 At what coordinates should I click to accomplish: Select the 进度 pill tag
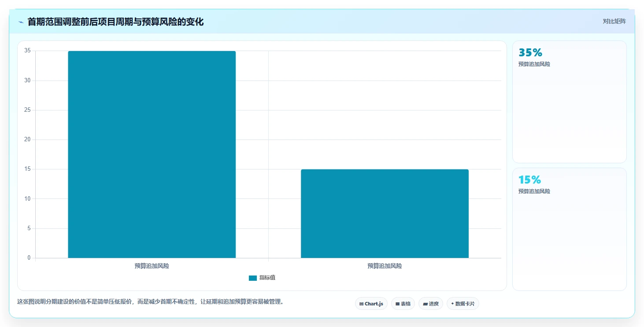pyautogui.click(x=431, y=304)
